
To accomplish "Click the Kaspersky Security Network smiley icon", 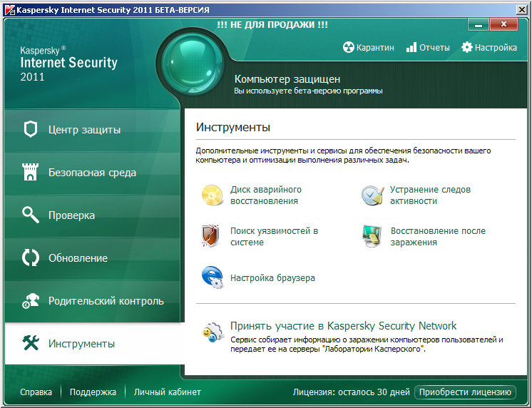I will tap(213, 332).
